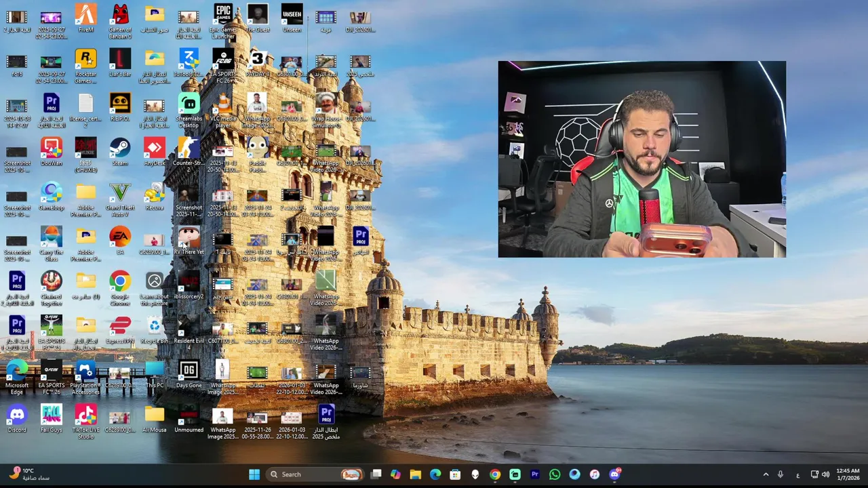This screenshot has width=868, height=488.
Task: Open Google Chrome desktop shortcut
Action: click(x=120, y=289)
